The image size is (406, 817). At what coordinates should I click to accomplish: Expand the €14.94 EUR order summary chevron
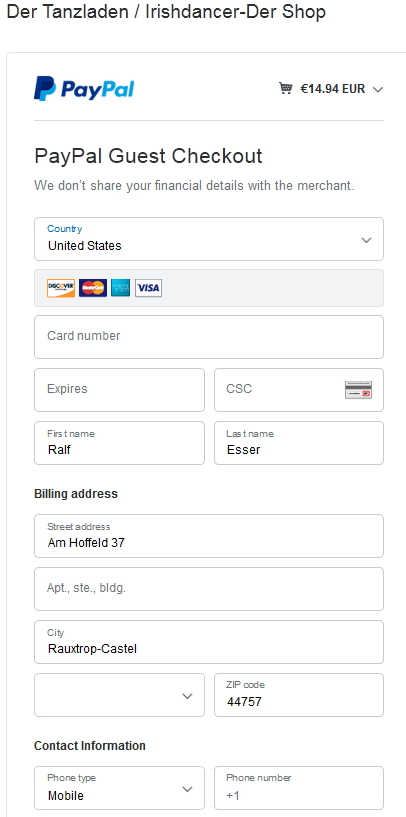click(378, 89)
